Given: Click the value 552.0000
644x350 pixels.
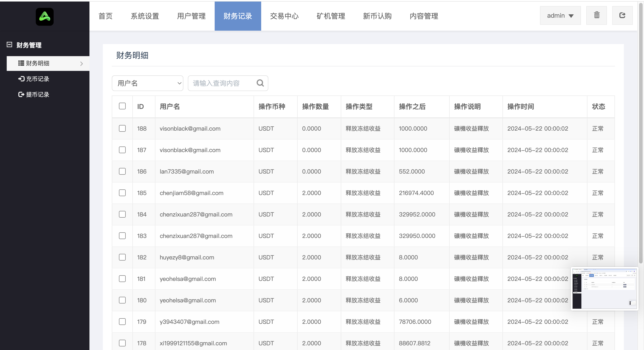Looking at the screenshot, I should coord(412,172).
